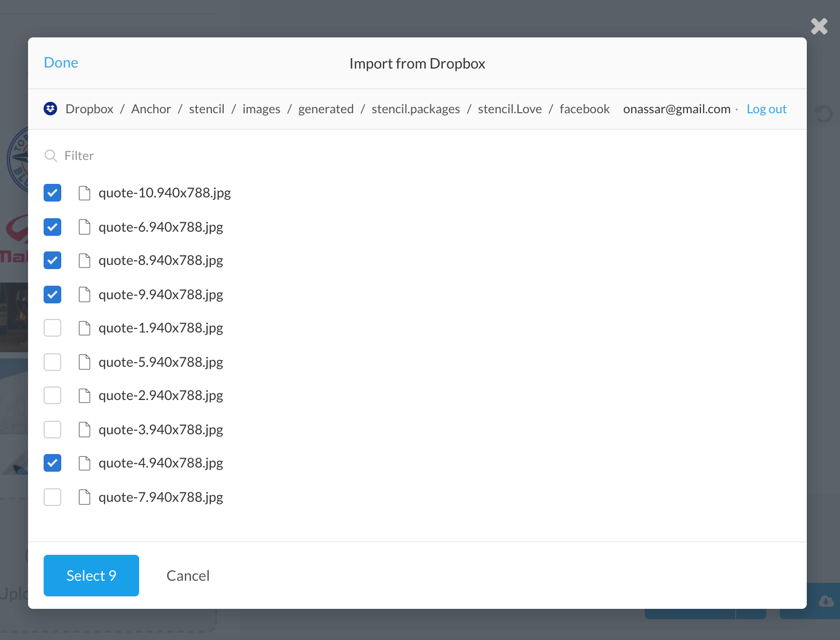Click the file icon beside quote-5.940x788.jpg
Viewport: 840px width, 640px height.
84,362
